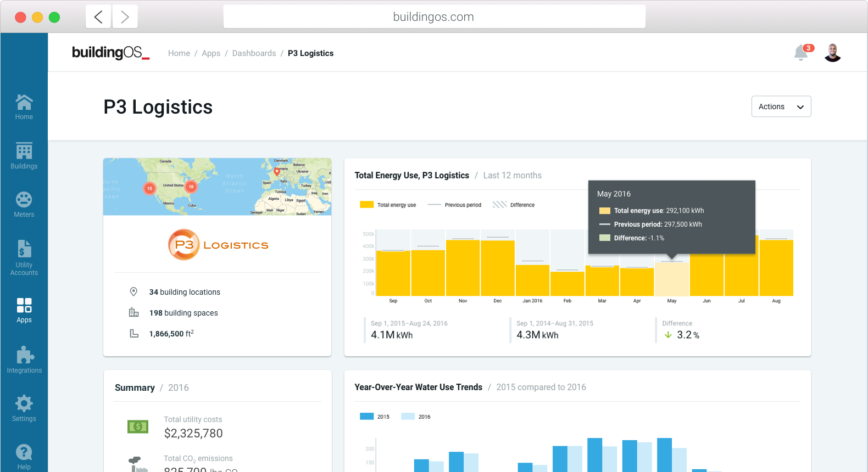Click the Nov bar in energy chart

click(x=463, y=268)
